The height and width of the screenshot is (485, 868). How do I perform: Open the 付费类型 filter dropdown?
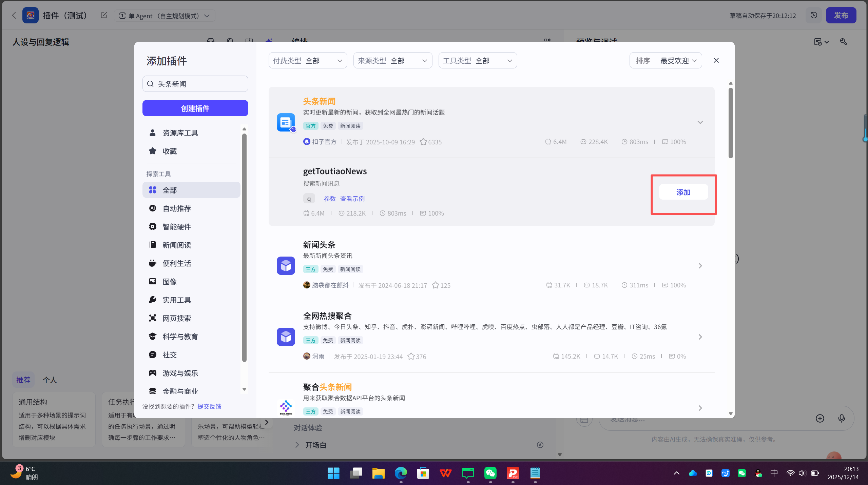[x=307, y=60]
